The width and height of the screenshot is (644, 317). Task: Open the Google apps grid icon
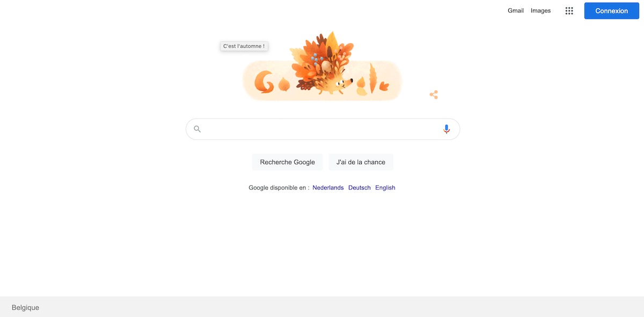click(569, 11)
